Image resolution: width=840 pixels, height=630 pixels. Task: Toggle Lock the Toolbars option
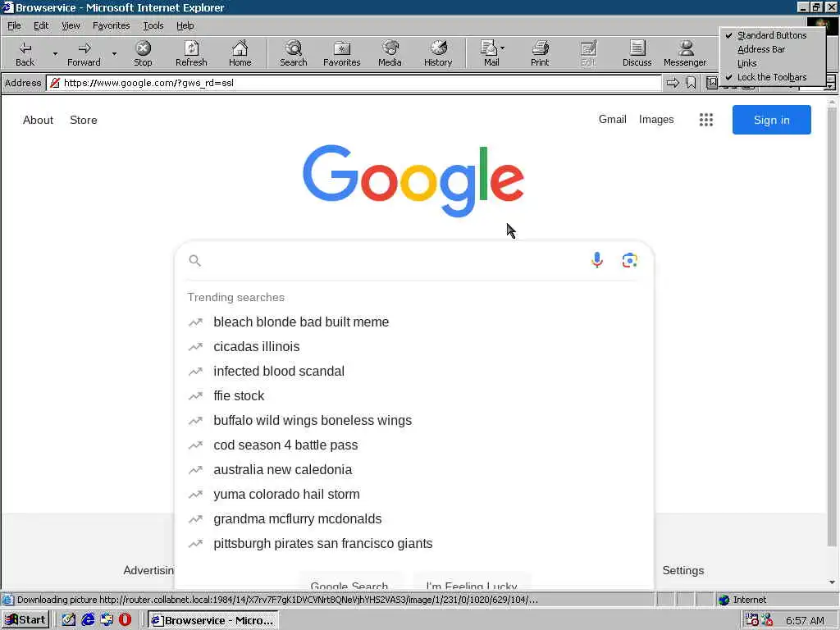pyautogui.click(x=771, y=77)
